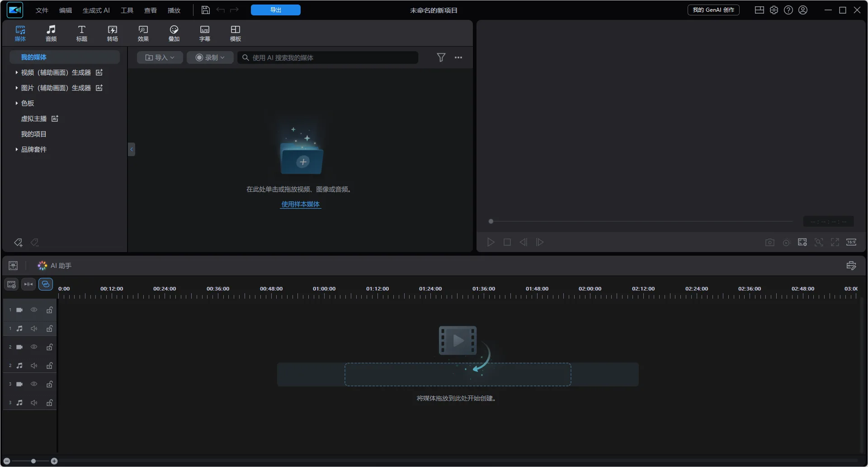Image resolution: width=868 pixels, height=467 pixels.
Task: Mute audio track 1
Action: pos(34,329)
